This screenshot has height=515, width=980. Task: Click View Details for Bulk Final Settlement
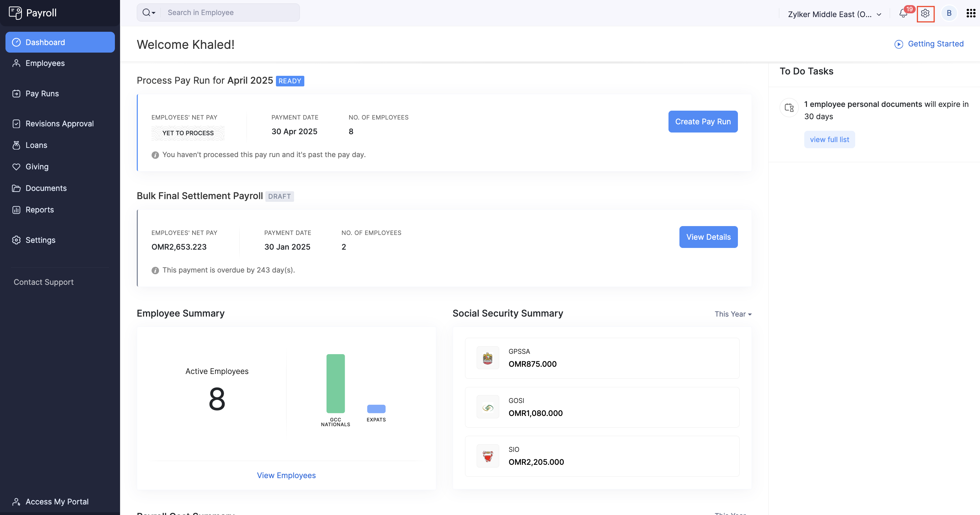pyautogui.click(x=708, y=237)
